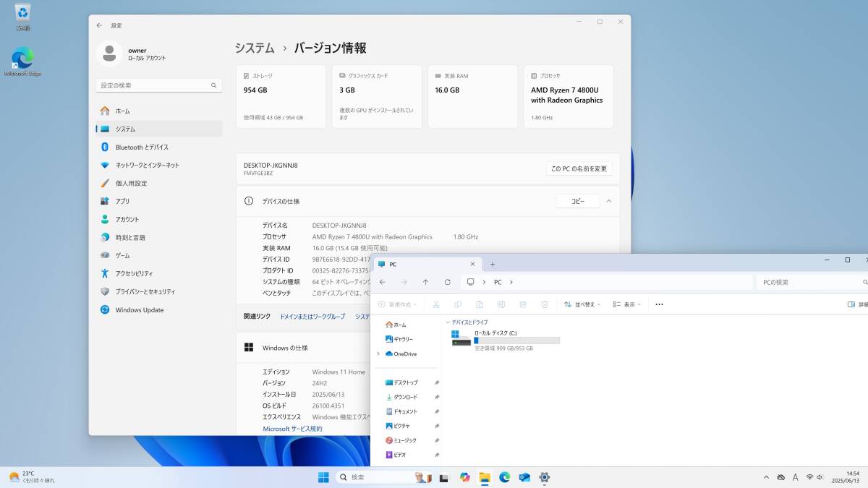
Task: Click the Refresh icon in Explorer navigation bar
Action: tap(448, 282)
